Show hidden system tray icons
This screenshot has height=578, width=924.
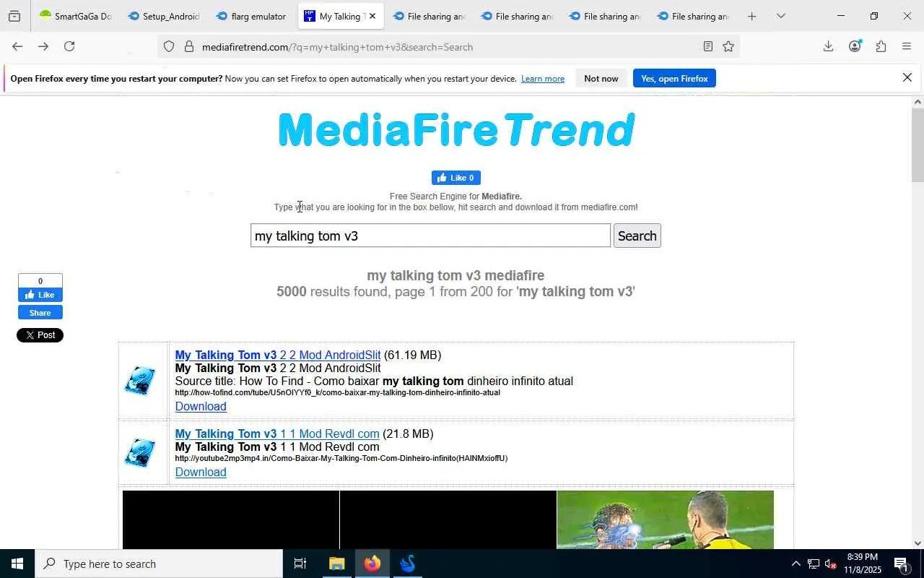[796, 564]
